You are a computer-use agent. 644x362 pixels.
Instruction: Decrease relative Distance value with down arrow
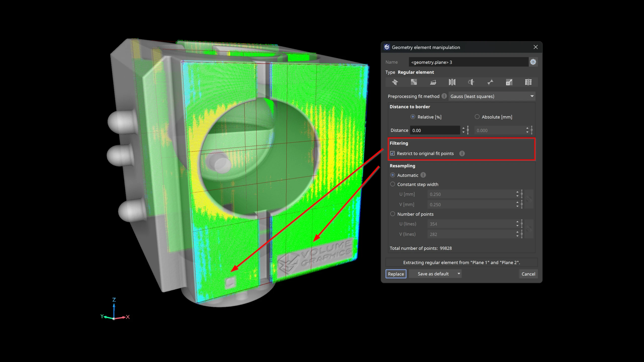463,132
